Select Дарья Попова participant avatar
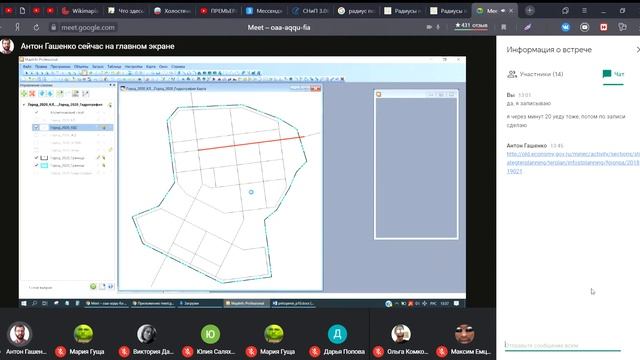 pos(338,334)
